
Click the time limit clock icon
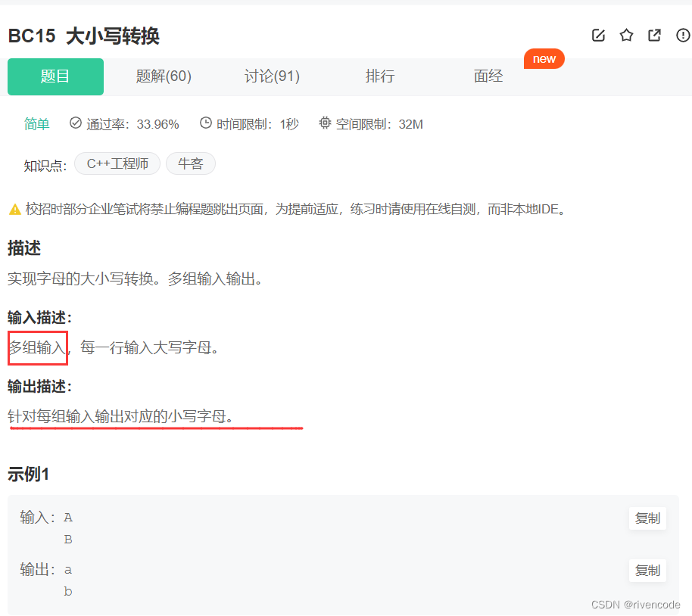(206, 123)
